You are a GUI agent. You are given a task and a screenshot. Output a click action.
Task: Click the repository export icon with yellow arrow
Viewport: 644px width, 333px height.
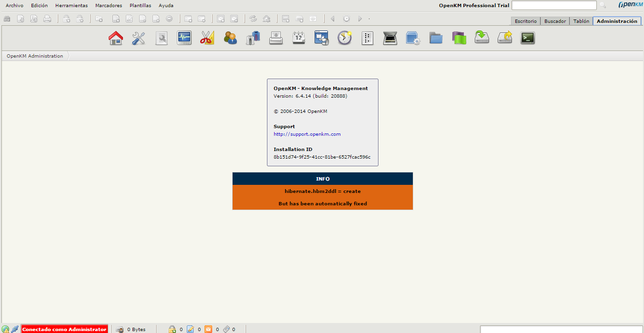504,38
